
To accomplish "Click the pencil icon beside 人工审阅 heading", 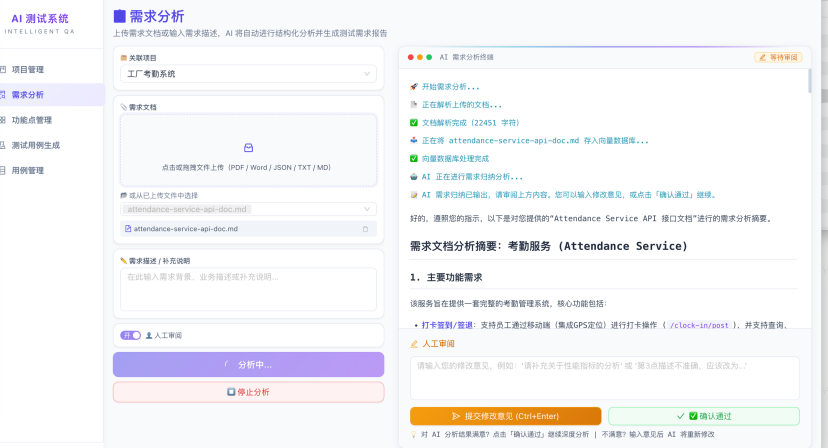I will click(415, 344).
